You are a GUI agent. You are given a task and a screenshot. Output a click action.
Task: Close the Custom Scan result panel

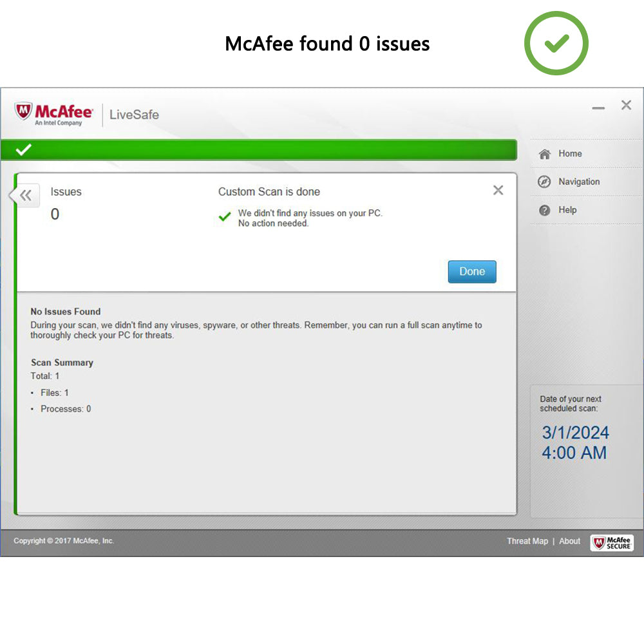pyautogui.click(x=498, y=190)
